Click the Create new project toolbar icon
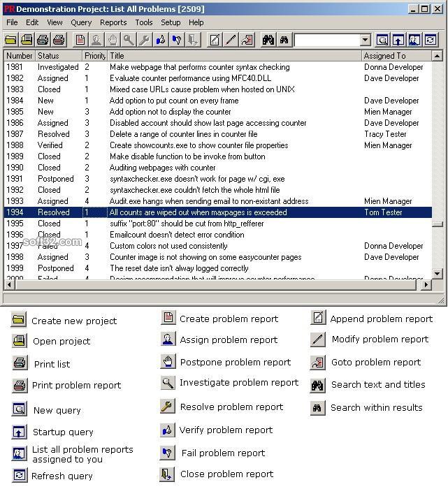The width and height of the screenshot is (448, 489). 11,40
